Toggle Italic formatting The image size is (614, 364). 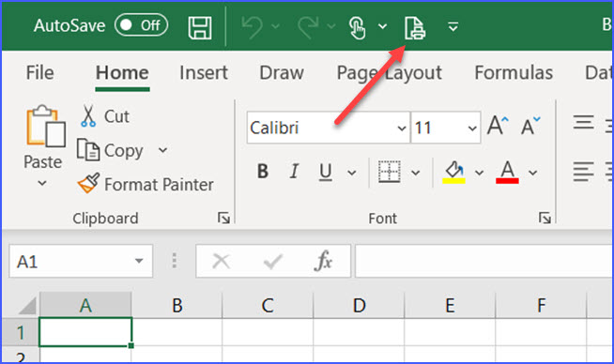tap(294, 172)
